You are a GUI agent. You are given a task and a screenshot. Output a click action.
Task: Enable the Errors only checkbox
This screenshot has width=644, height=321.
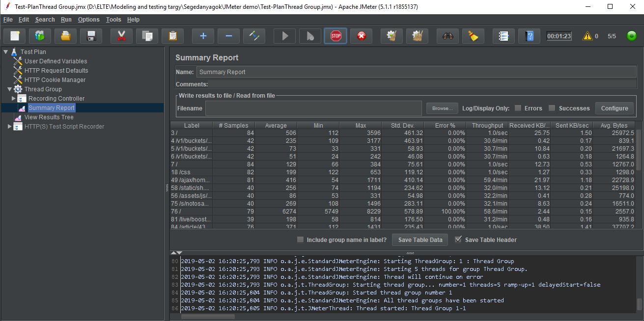[x=518, y=108]
